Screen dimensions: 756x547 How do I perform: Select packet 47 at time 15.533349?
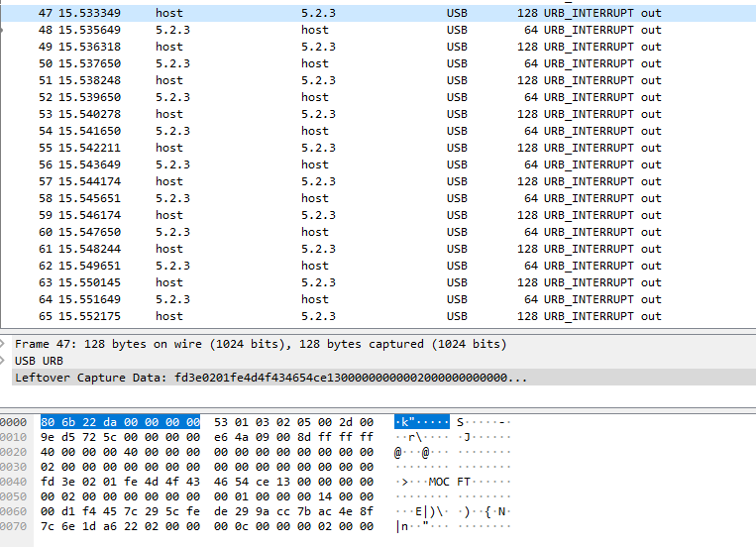[378, 13]
